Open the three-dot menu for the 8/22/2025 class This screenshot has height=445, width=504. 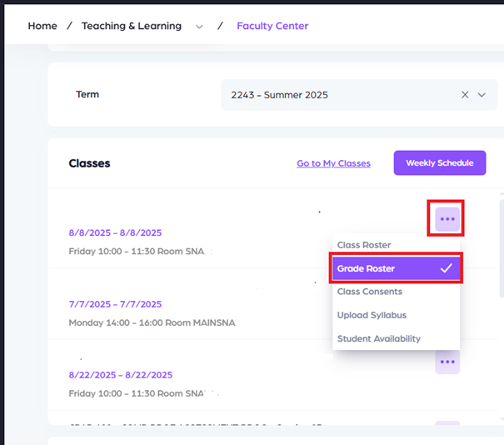447,362
